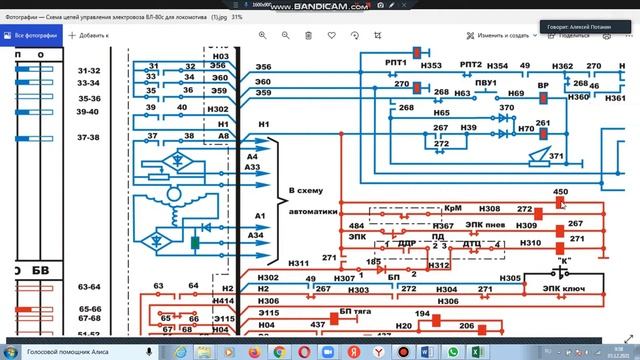Zoom in with the magnifier plus icon
Viewport: 640px width, 360px height.
(x=262, y=36)
